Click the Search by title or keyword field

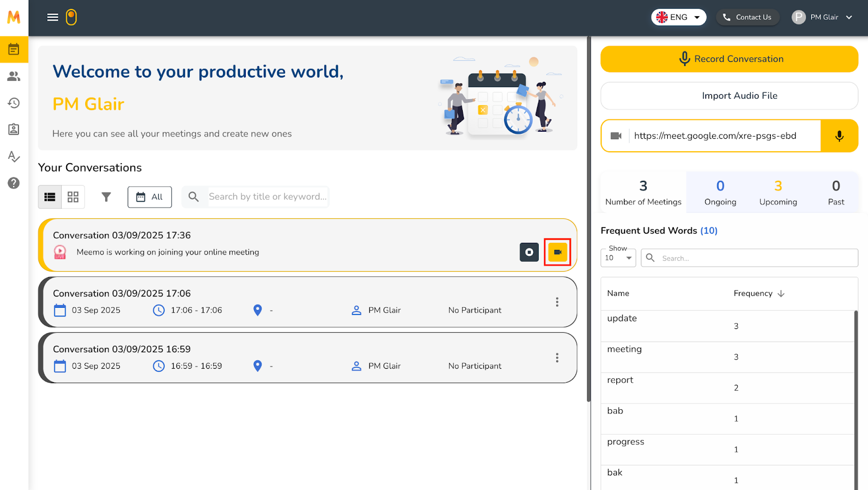(x=267, y=197)
